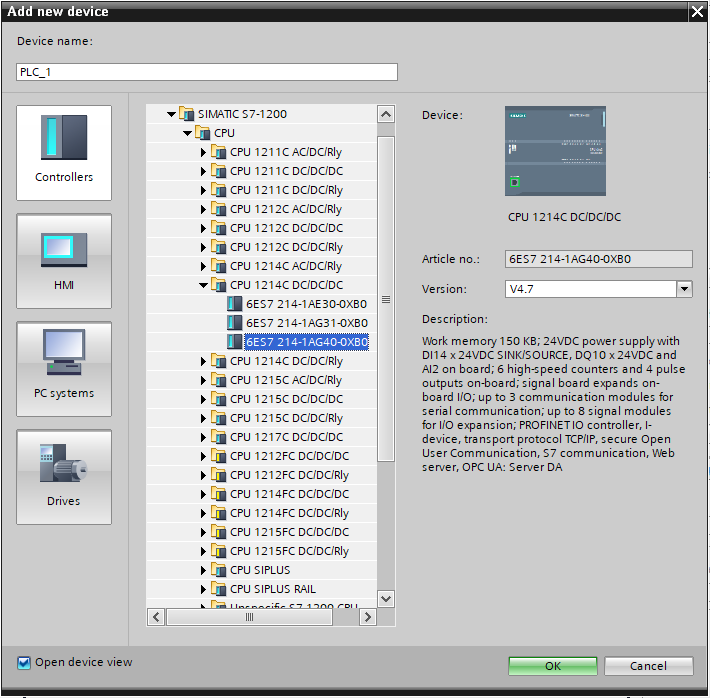Click the module icon for 6ES7 214-1AG31-0XB0

(235, 323)
